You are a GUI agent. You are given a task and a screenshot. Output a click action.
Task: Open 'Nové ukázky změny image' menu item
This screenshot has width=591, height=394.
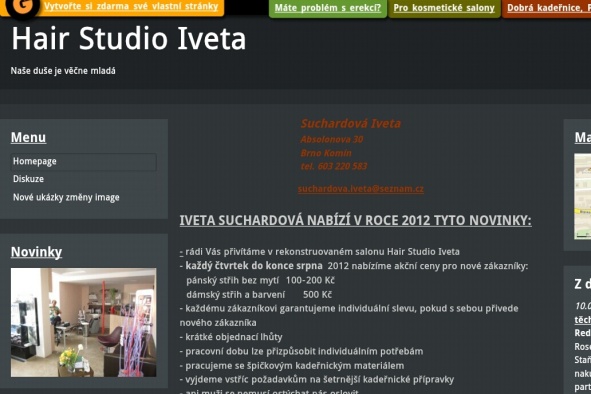click(66, 198)
